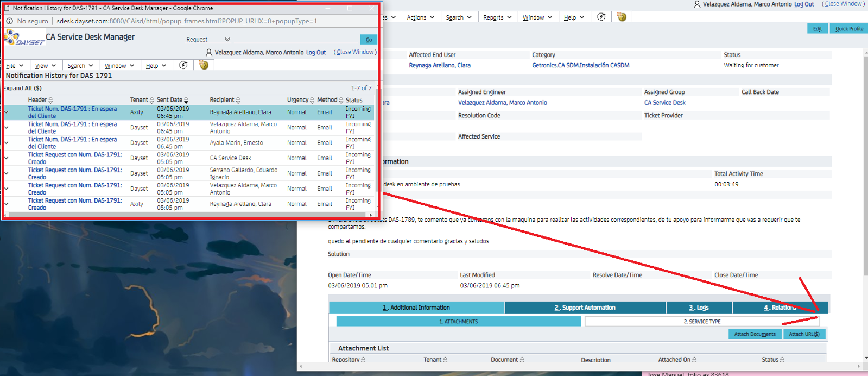This screenshot has height=376, width=868.
Task: Click Log Out in the popup
Action: tap(316, 53)
